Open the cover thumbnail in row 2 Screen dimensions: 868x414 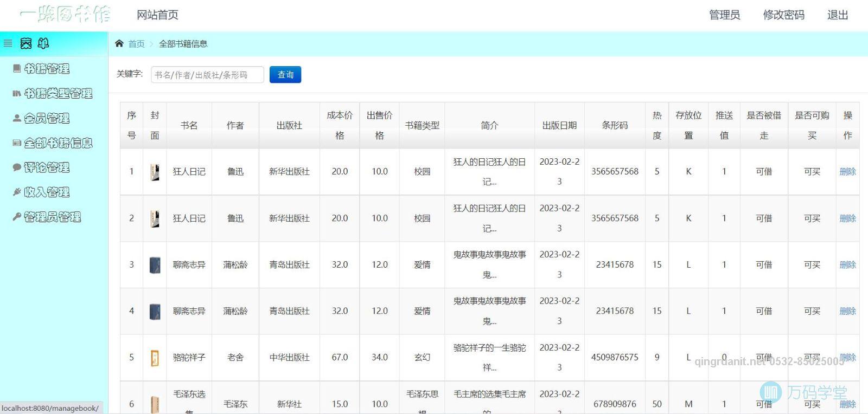pos(155,218)
